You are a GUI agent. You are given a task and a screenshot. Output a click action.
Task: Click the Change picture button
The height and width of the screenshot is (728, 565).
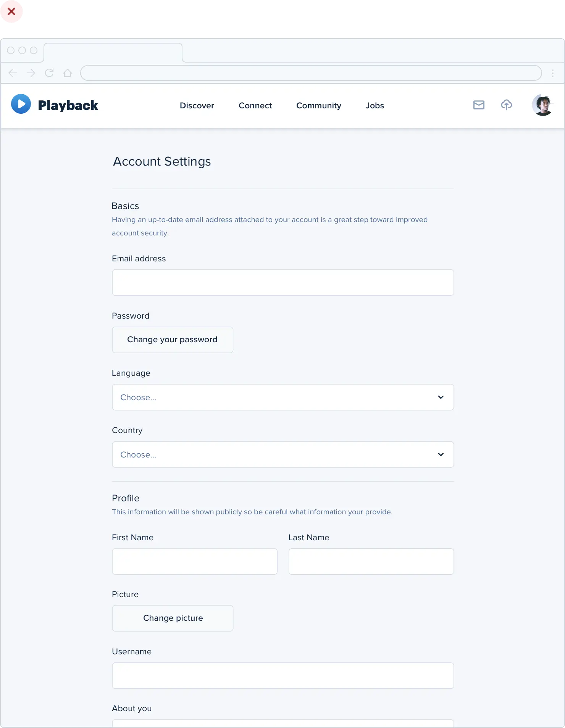coord(173,618)
